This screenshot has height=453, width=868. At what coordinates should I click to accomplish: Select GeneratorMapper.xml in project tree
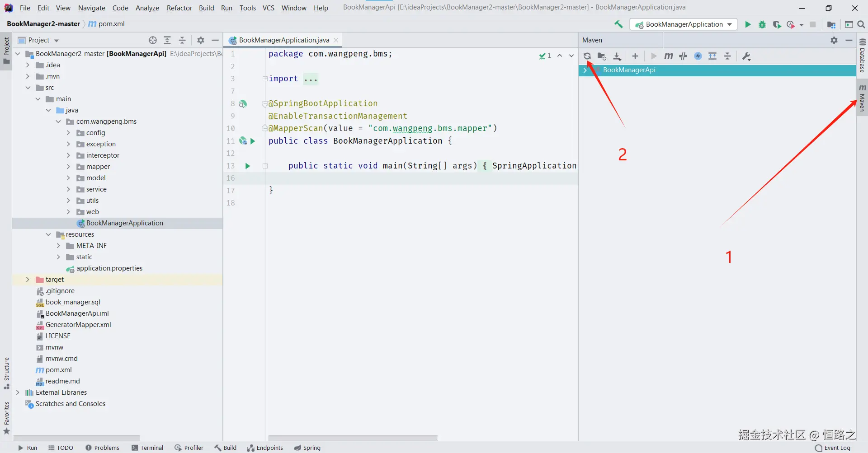pyautogui.click(x=78, y=325)
